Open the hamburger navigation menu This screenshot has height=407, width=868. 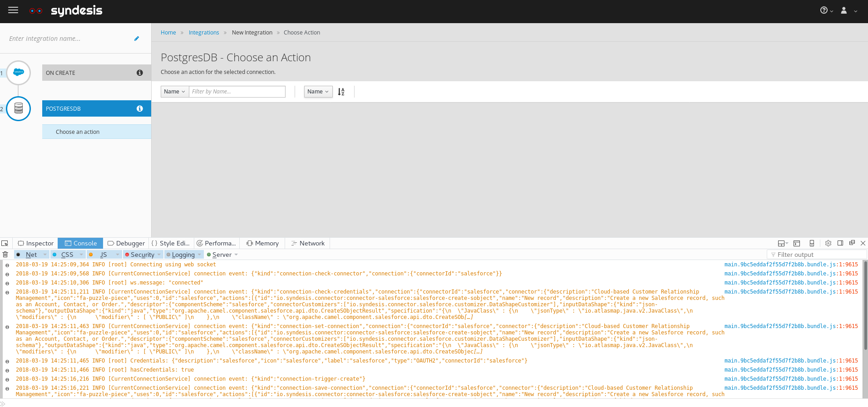(x=13, y=10)
